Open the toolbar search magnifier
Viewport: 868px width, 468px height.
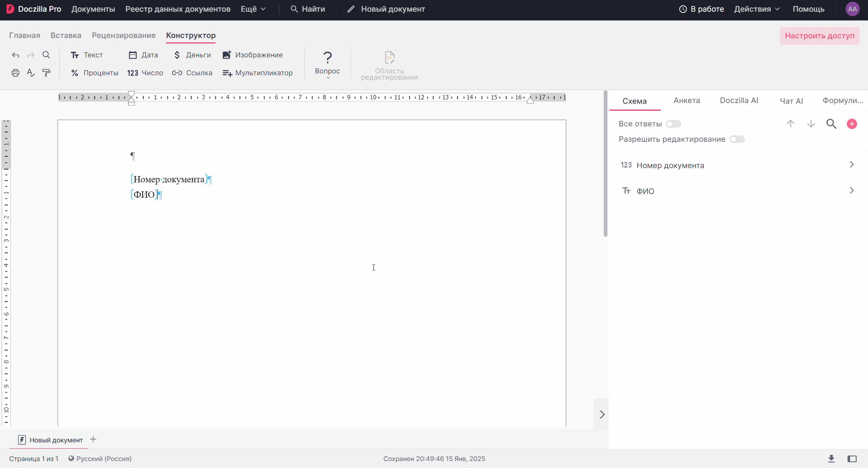point(46,55)
